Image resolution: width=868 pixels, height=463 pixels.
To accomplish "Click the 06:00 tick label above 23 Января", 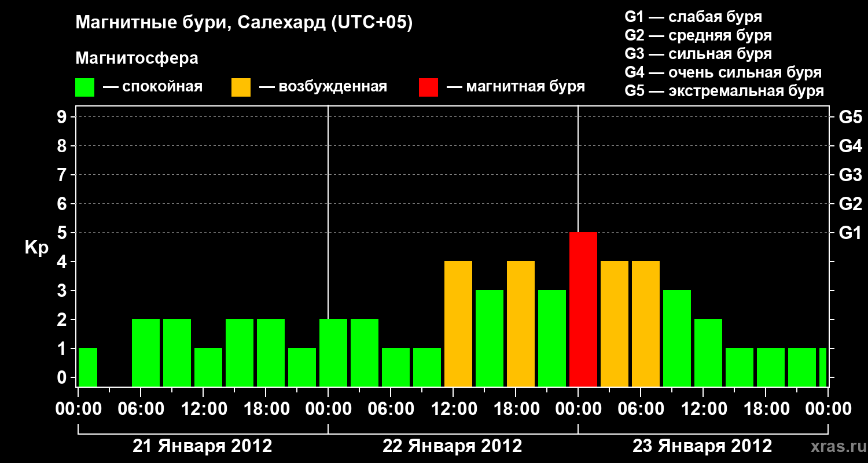I will pos(641,409).
